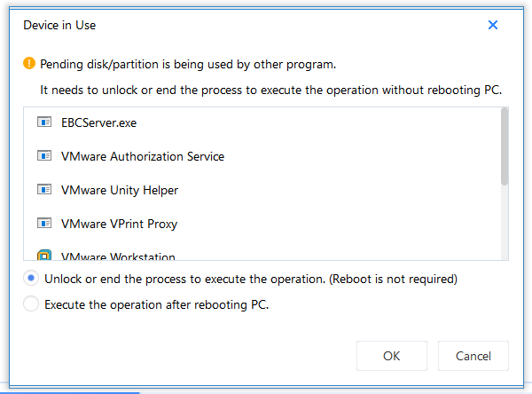Select the EBCServer.exe list entry
The image size is (532, 394).
[x=262, y=122]
